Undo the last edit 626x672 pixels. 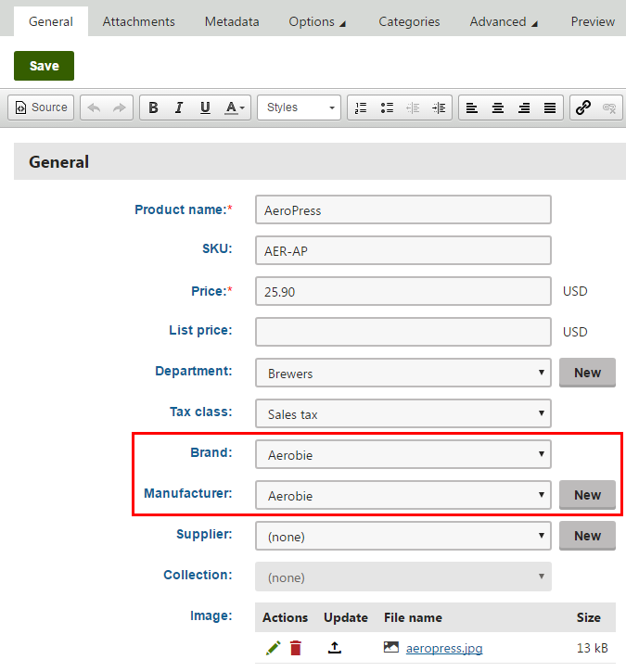[94, 108]
